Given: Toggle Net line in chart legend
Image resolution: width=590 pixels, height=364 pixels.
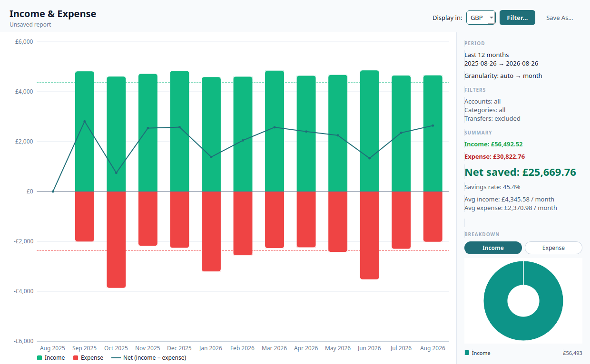Looking at the screenshot, I should point(148,358).
